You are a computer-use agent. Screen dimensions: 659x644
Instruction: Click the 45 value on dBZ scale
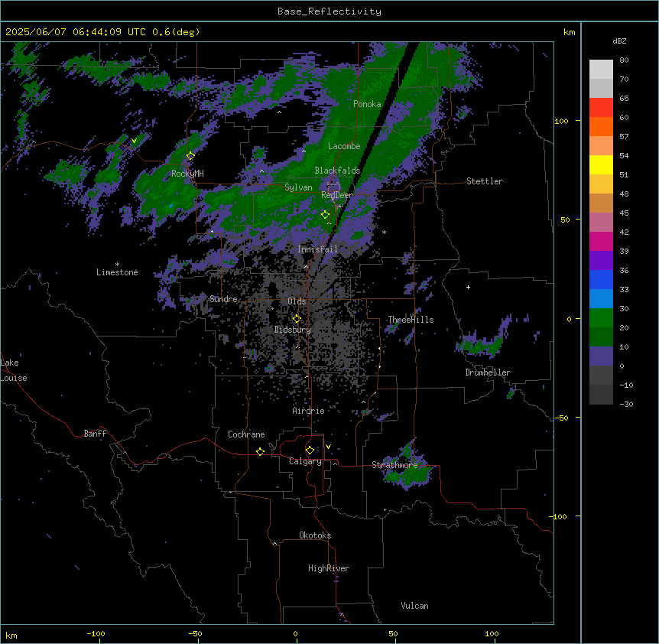coord(624,213)
